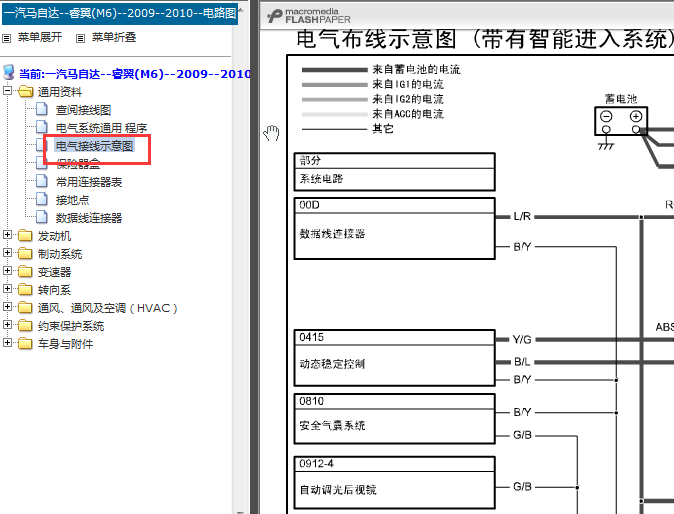Click the 系统电路 header cell
The width and height of the screenshot is (674, 514).
tap(394, 179)
